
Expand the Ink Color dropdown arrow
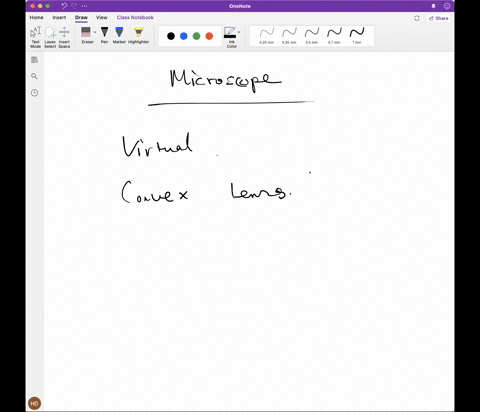(239, 32)
